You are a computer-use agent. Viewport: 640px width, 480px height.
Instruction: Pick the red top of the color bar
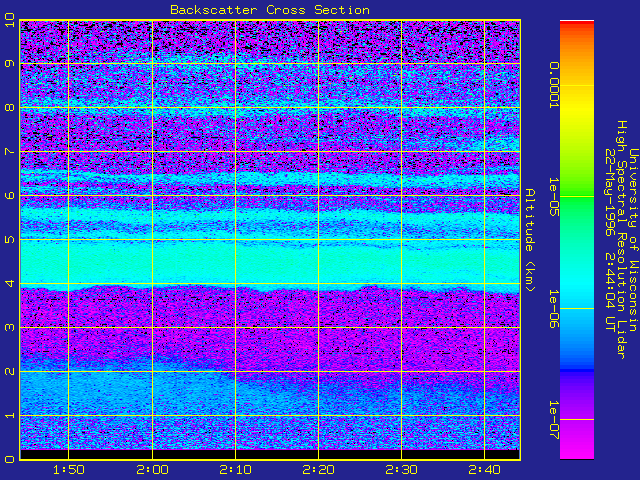577,25
